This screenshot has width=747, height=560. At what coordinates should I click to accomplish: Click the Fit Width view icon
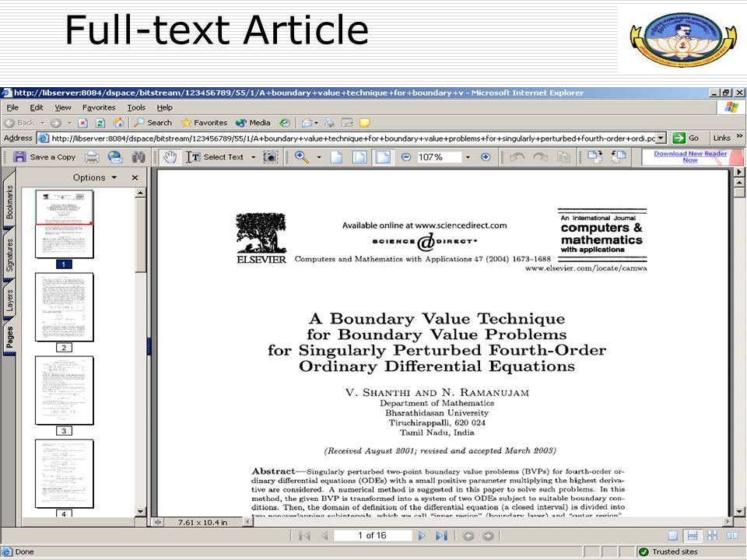(383, 156)
